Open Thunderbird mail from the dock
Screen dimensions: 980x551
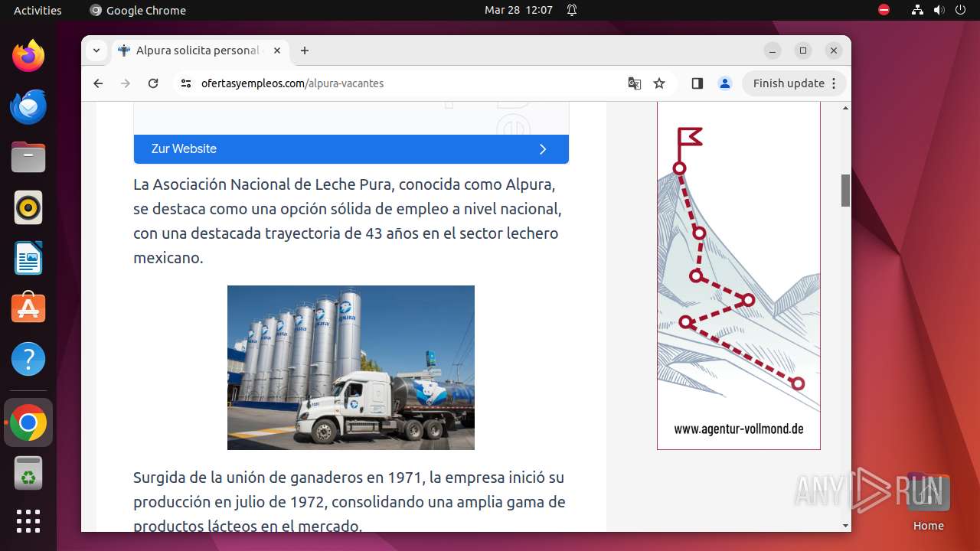point(28,106)
